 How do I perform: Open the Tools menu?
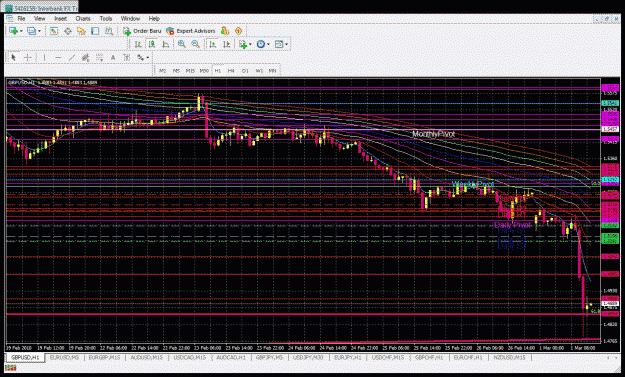(106, 18)
